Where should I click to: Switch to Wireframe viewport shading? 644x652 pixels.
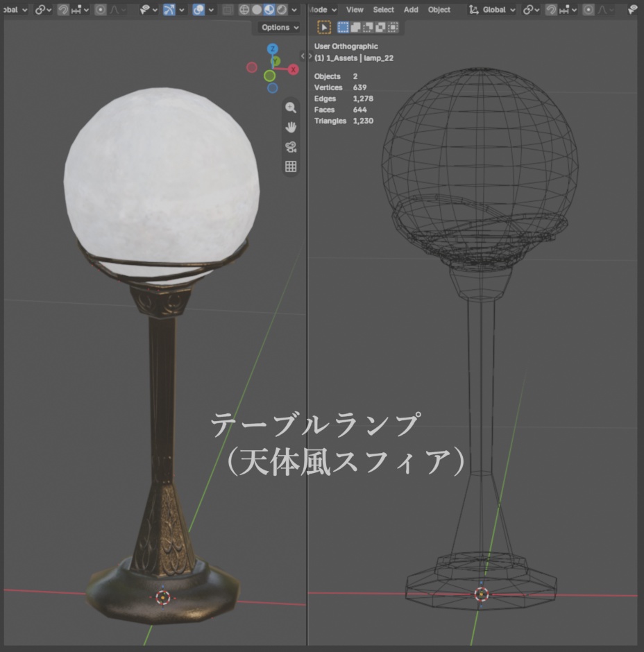244,10
